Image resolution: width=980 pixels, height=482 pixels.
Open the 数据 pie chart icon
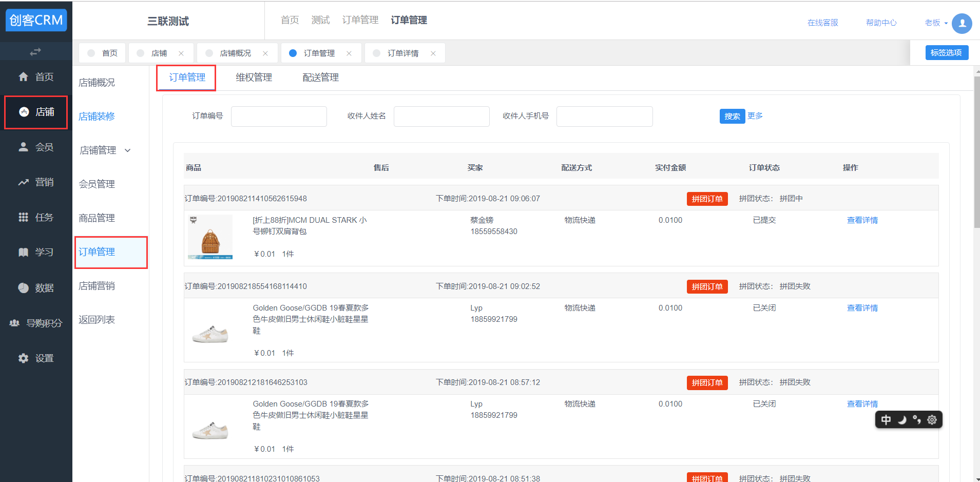[24, 288]
